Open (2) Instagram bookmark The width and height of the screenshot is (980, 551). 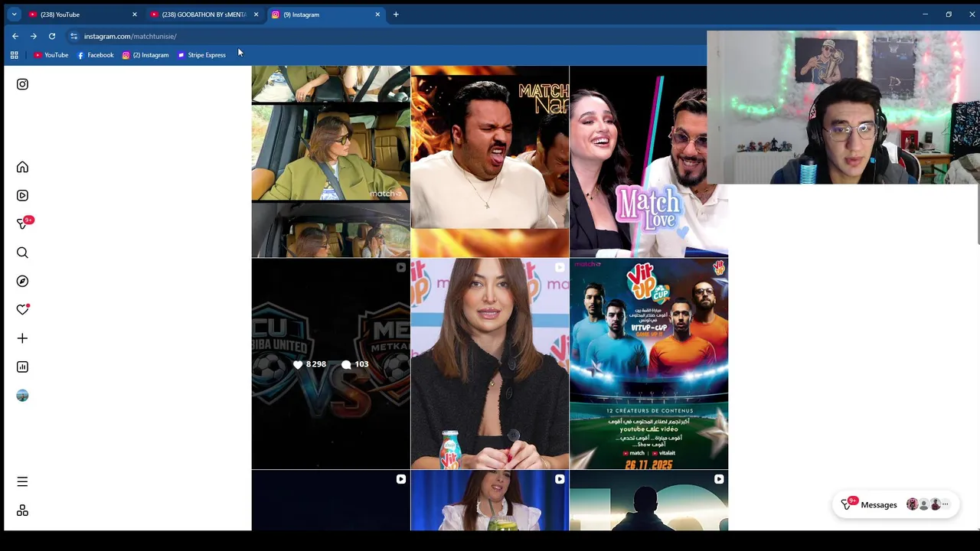click(145, 55)
